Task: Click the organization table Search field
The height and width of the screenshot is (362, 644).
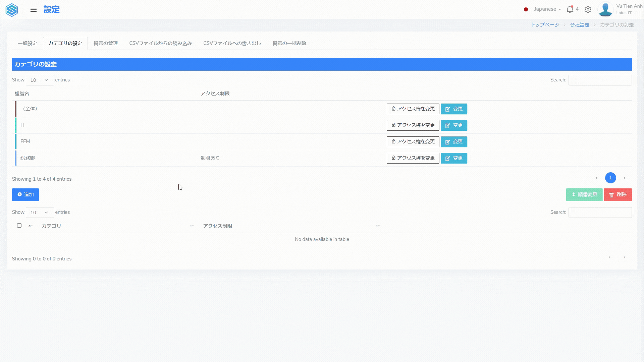Action: click(x=600, y=80)
